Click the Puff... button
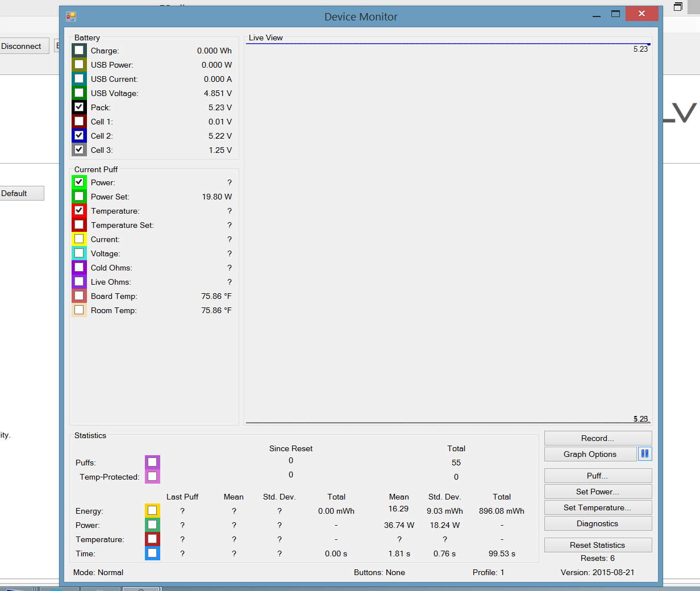Image resolution: width=700 pixels, height=591 pixels. click(598, 476)
